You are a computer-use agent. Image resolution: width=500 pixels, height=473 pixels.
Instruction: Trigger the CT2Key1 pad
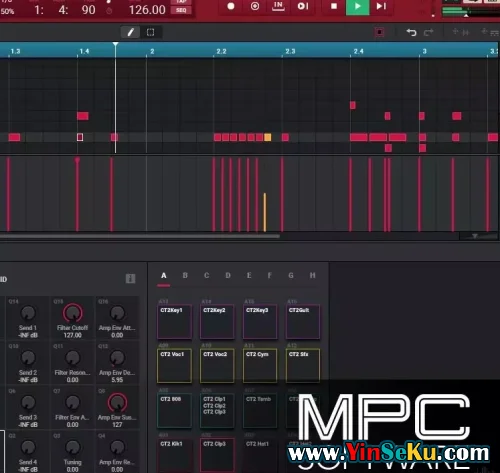[174, 321]
